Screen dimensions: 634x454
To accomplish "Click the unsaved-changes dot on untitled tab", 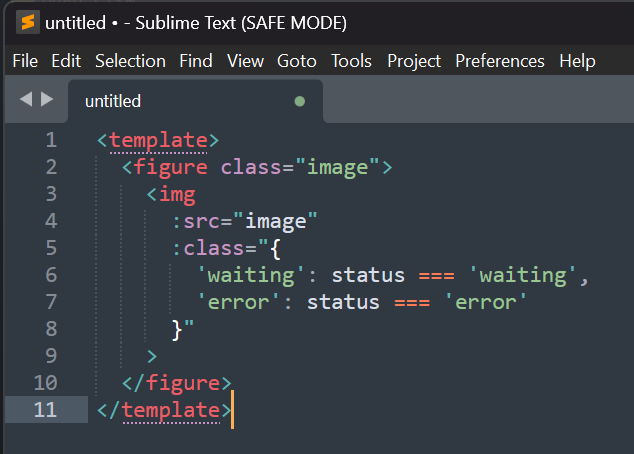I will point(300,101).
